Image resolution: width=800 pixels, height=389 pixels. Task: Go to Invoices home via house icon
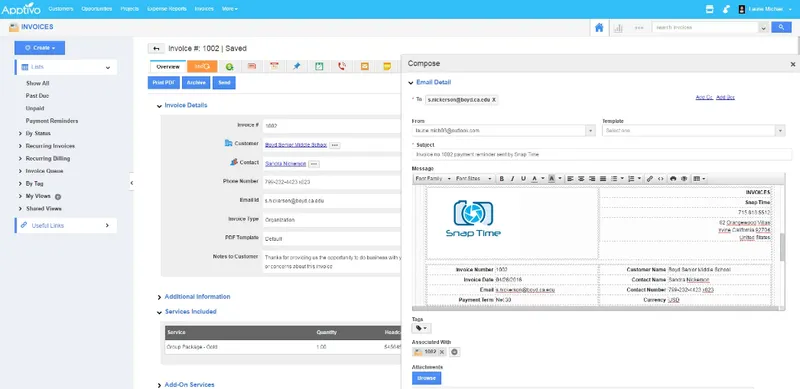[x=599, y=28]
